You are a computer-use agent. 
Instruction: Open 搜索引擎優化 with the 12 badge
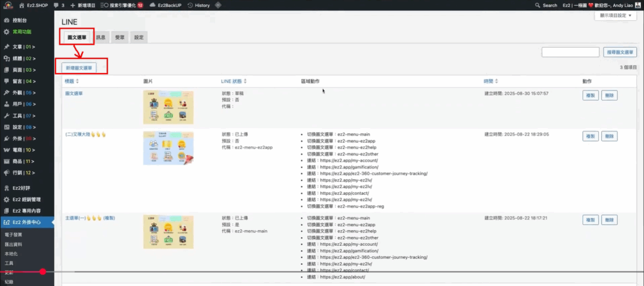[121, 5]
